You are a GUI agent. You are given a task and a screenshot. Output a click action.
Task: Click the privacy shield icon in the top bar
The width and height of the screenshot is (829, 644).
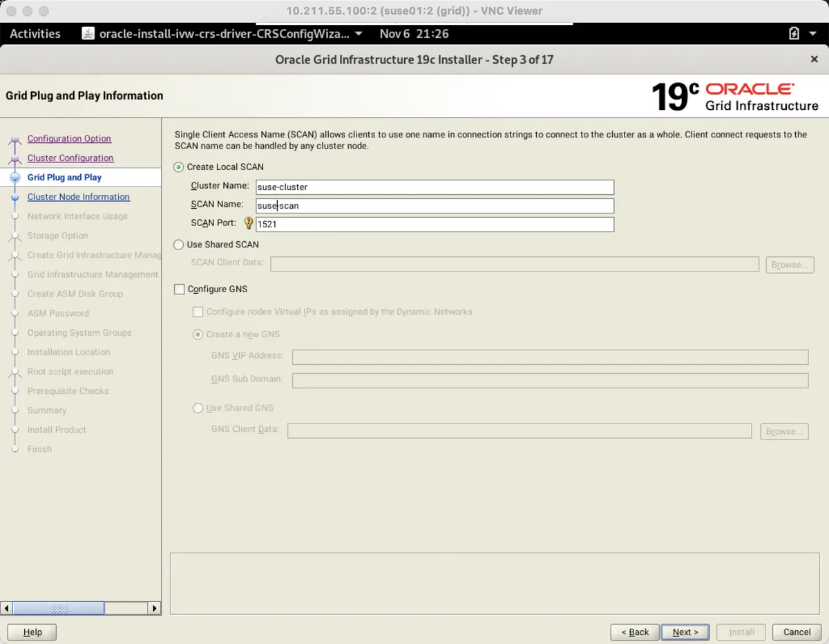(793, 33)
